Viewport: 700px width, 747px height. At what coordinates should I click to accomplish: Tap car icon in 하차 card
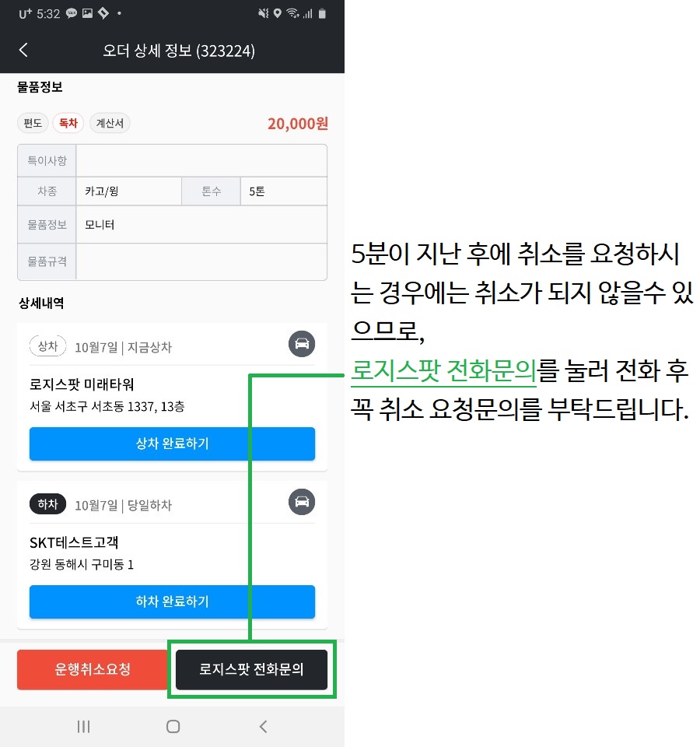pos(302,502)
